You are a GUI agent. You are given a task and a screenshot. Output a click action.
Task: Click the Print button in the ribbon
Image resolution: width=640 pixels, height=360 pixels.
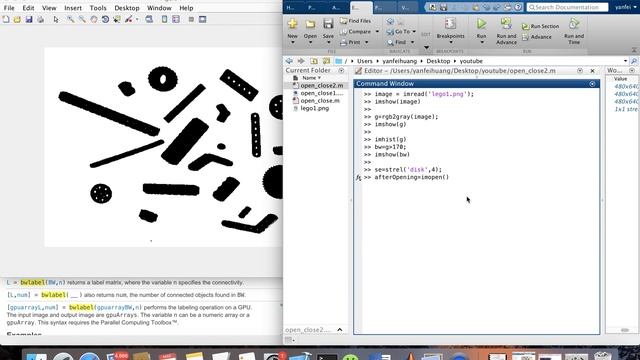(x=351, y=42)
